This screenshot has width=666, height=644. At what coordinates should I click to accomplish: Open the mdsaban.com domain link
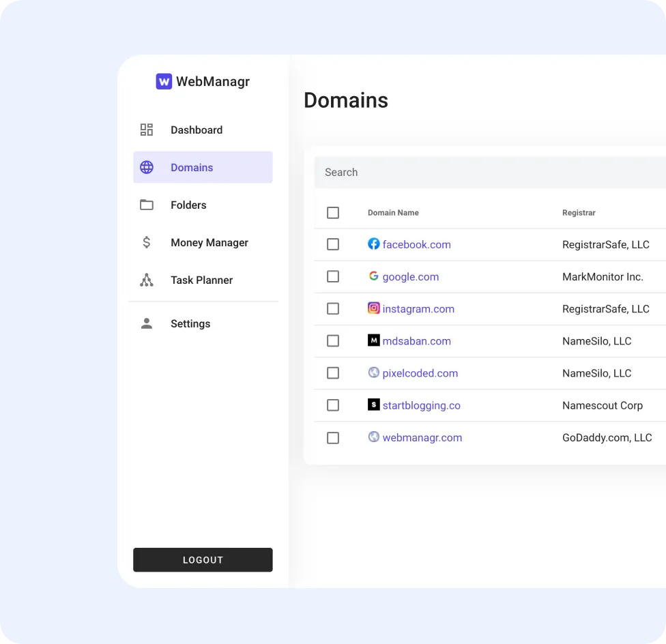(416, 340)
